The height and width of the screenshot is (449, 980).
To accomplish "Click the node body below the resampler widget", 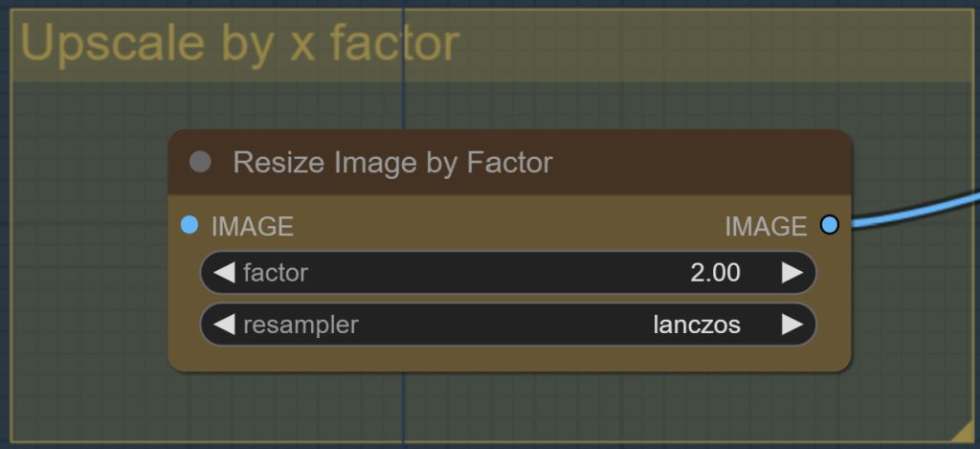I will pos(507,358).
